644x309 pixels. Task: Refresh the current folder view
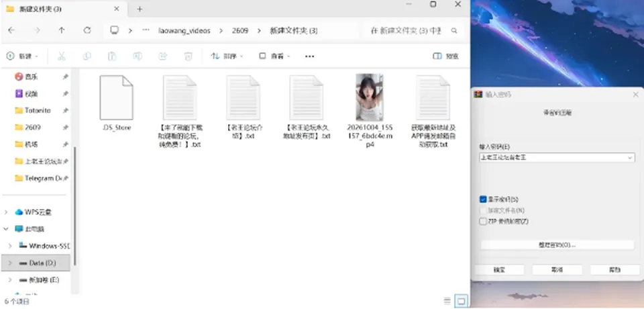coord(87,30)
